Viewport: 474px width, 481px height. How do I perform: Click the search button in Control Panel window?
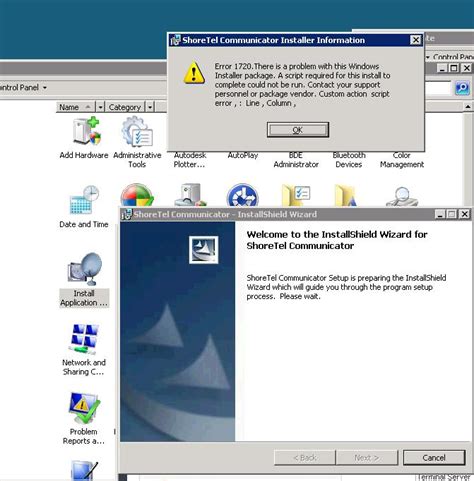pos(462,88)
